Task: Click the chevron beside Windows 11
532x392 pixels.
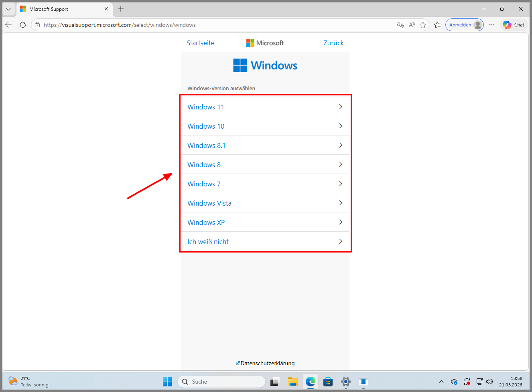Action: (x=341, y=107)
